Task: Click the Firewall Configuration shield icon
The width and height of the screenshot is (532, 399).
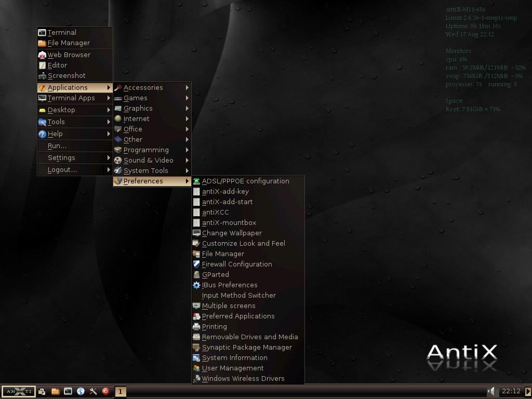Action: [x=196, y=264]
